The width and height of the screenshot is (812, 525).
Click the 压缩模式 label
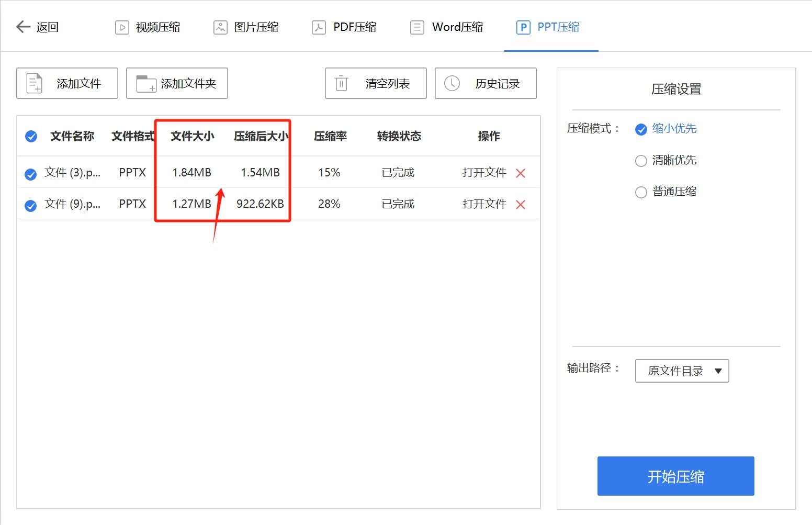593,128
